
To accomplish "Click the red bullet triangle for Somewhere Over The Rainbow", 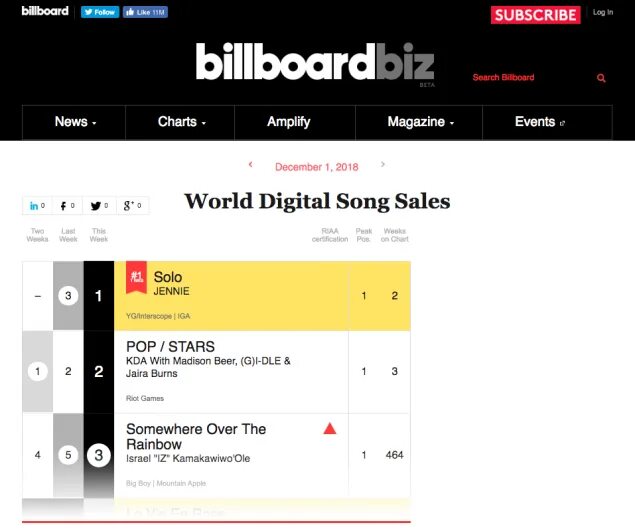I will 330,429.
